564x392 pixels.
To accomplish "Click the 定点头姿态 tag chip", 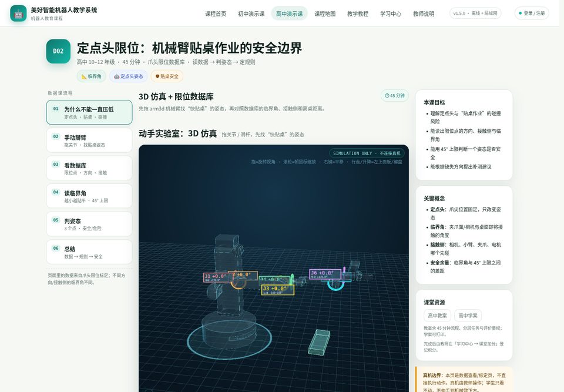I will point(129,76).
